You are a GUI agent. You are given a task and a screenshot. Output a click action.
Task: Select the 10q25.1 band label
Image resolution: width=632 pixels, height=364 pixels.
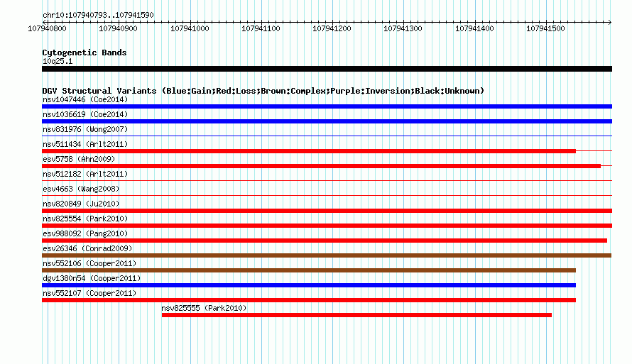point(58,61)
